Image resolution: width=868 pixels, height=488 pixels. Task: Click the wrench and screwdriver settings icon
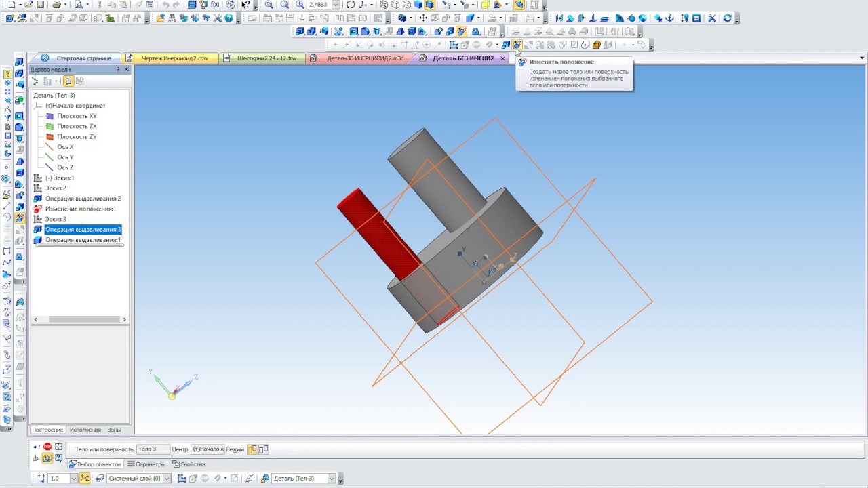point(217,18)
